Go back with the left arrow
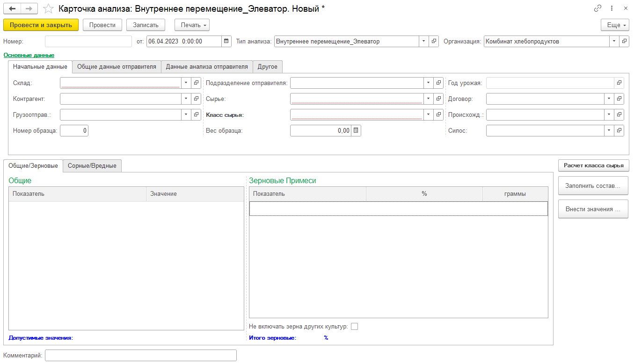Viewport: 634px width, 364px height. point(12,8)
